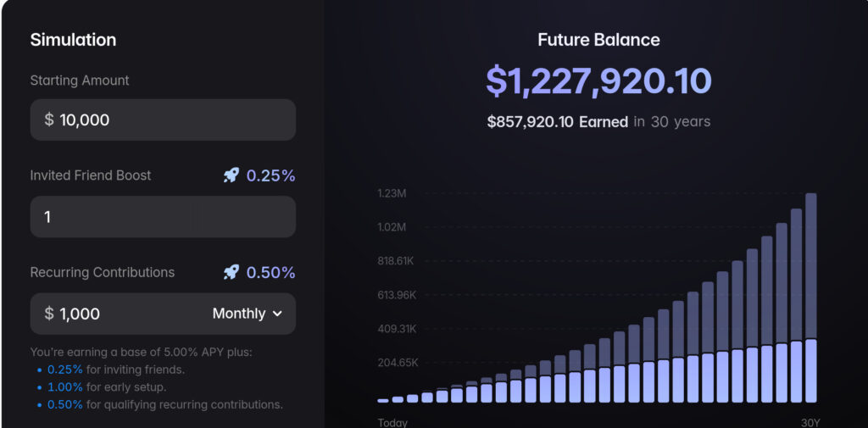868x428 pixels.
Task: Select the tallest bar at 30Y
Action: point(810,297)
